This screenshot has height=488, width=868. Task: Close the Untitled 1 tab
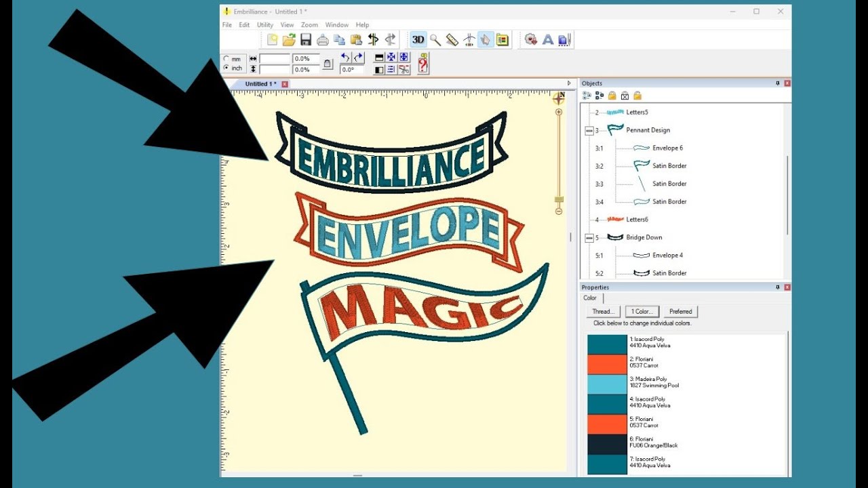click(285, 84)
